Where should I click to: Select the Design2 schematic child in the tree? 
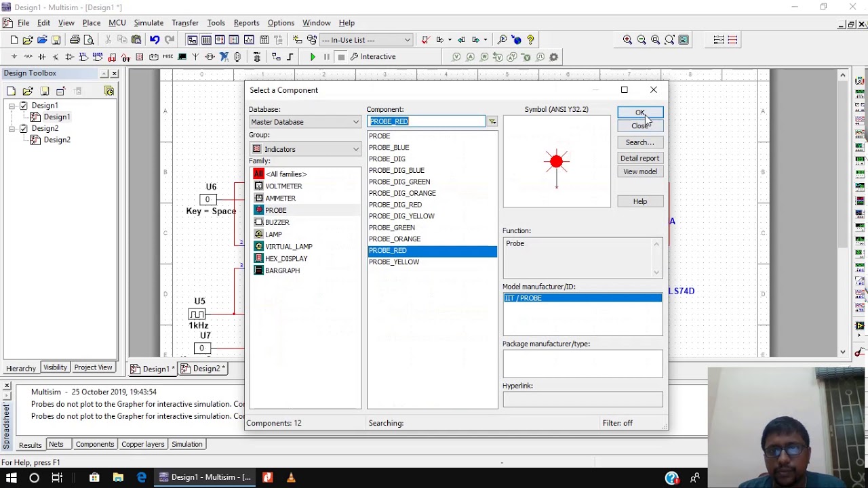coord(57,140)
